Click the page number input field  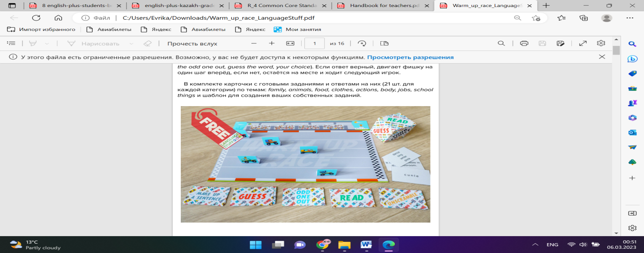coord(315,43)
